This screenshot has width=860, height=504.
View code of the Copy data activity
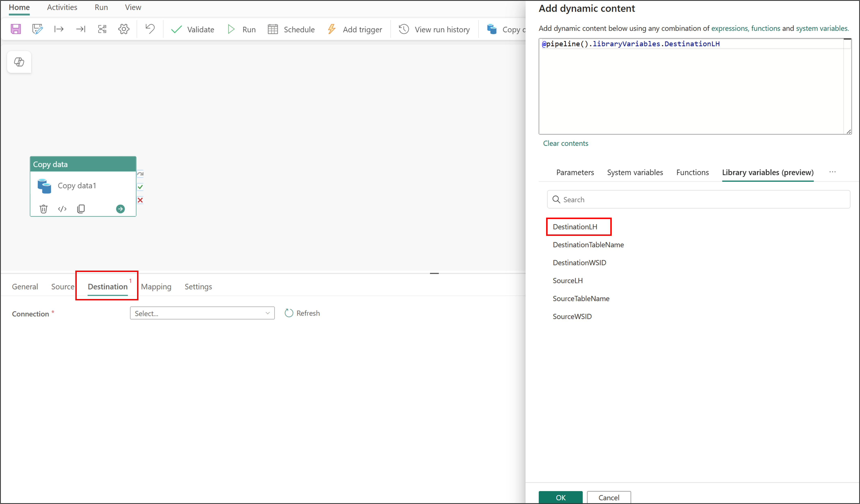[62, 209]
